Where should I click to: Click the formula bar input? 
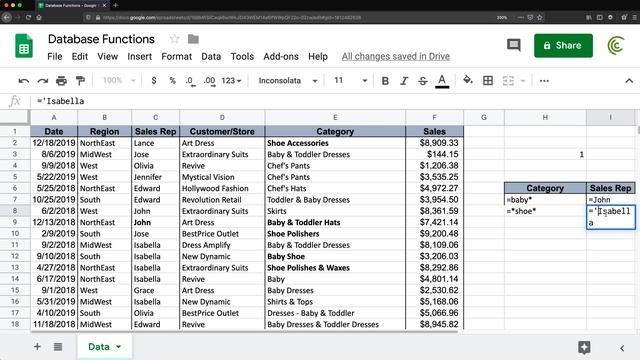click(x=335, y=101)
